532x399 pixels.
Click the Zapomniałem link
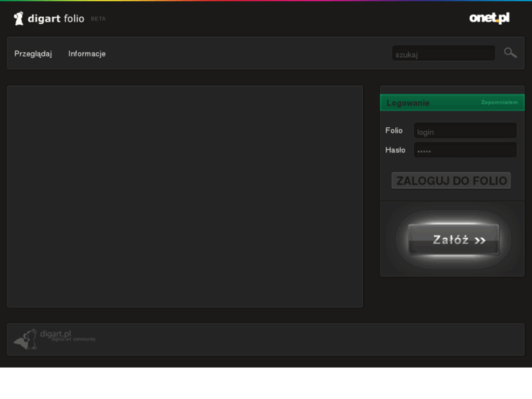499,102
